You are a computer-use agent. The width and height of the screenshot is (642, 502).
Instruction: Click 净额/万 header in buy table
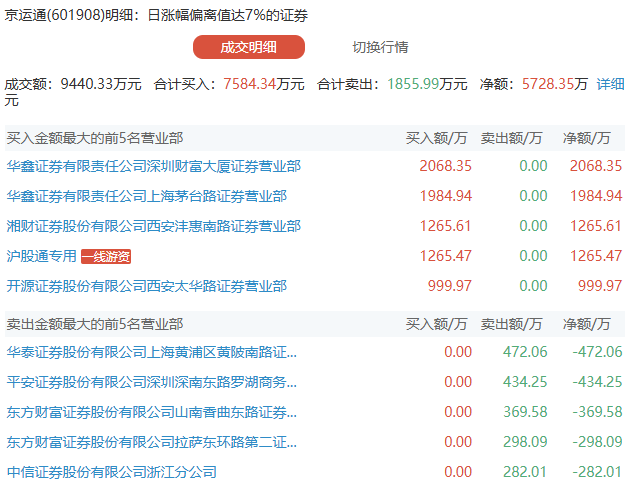click(587, 138)
